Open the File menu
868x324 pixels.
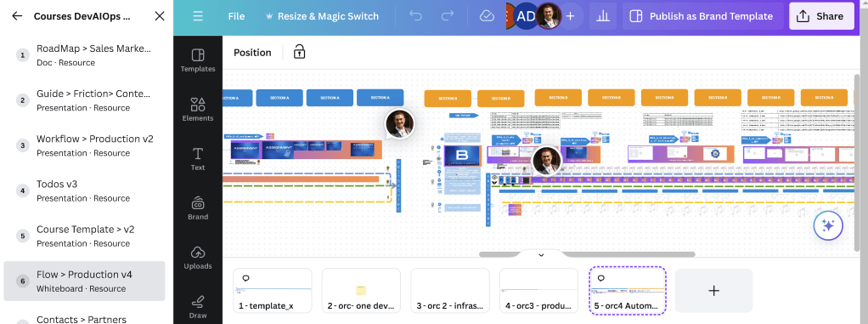(x=236, y=16)
